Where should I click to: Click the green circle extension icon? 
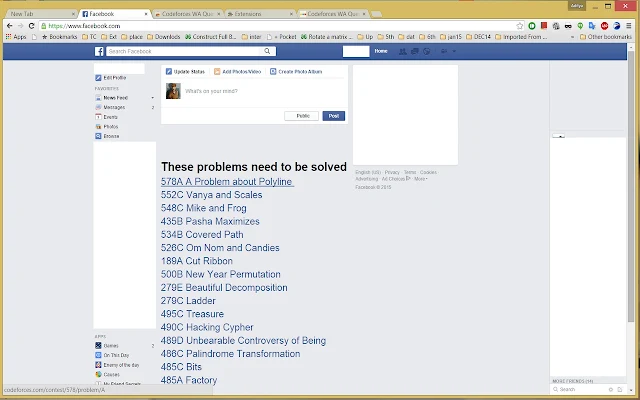click(x=532, y=26)
